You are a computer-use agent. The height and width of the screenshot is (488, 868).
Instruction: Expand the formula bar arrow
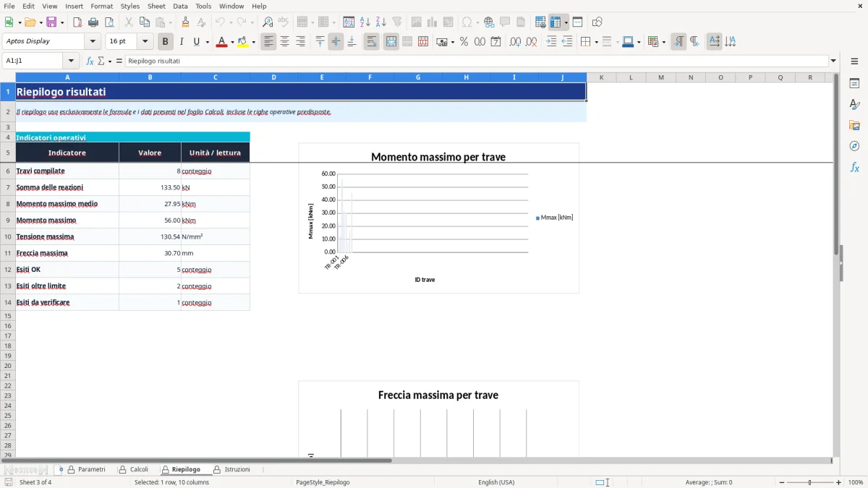point(833,61)
